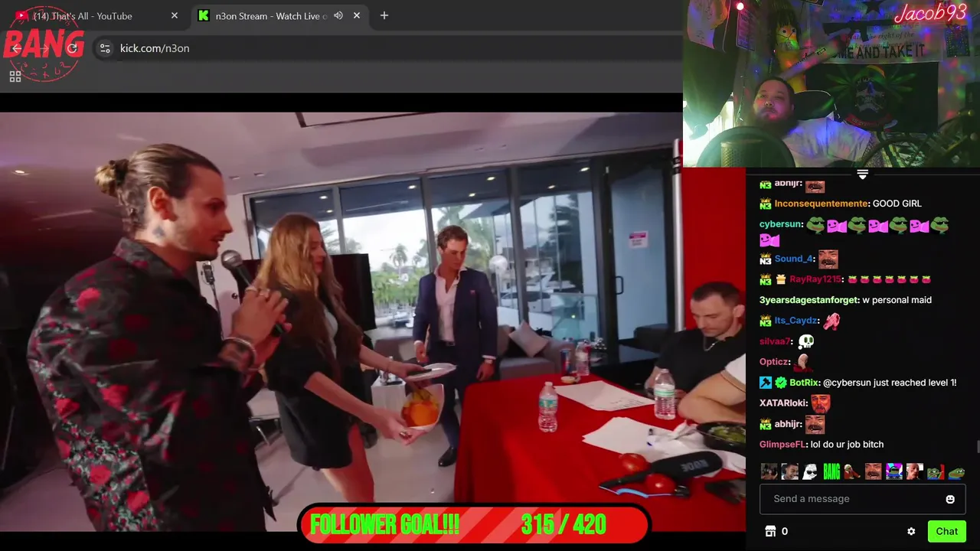Mute tab audio via speaker icon

(x=338, y=15)
